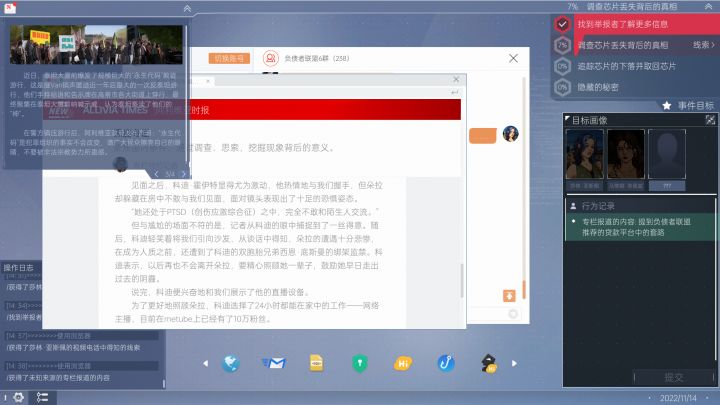Screen dimensions: 720x405
Task: Select log entry 获得了未知来源的专栏报道的内容
Action: pos(58,378)
